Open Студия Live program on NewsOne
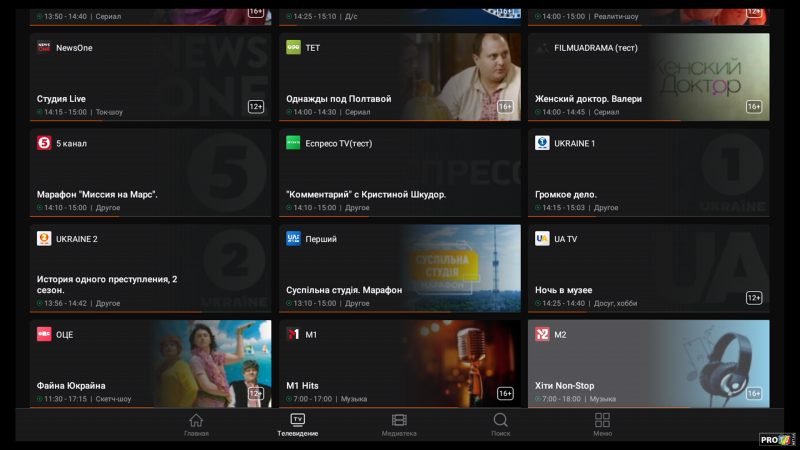 [62, 99]
